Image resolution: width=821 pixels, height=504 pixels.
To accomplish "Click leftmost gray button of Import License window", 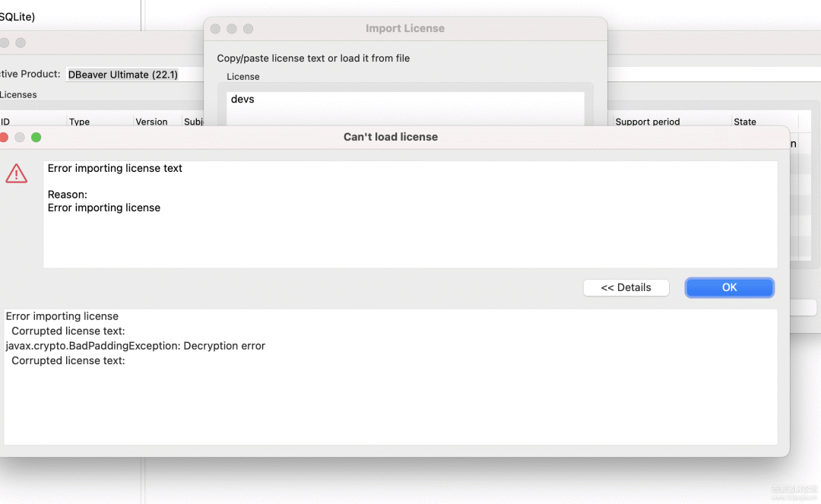I will pyautogui.click(x=215, y=29).
